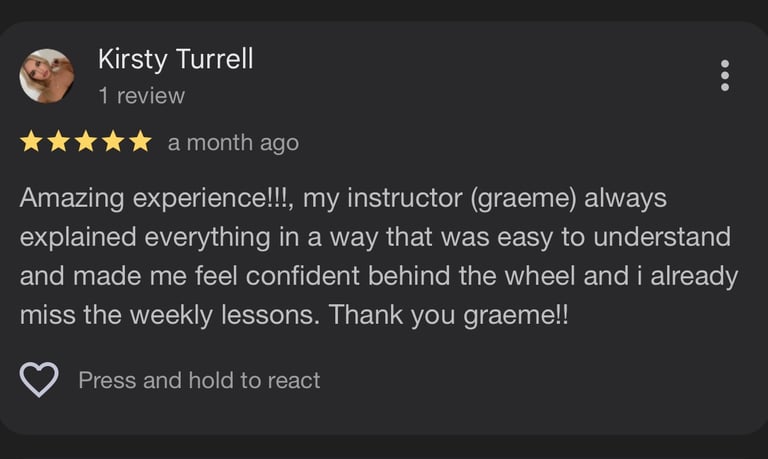The height and width of the screenshot is (459, 768).
Task: Click the fifth yellow rating star
Action: [x=141, y=141]
